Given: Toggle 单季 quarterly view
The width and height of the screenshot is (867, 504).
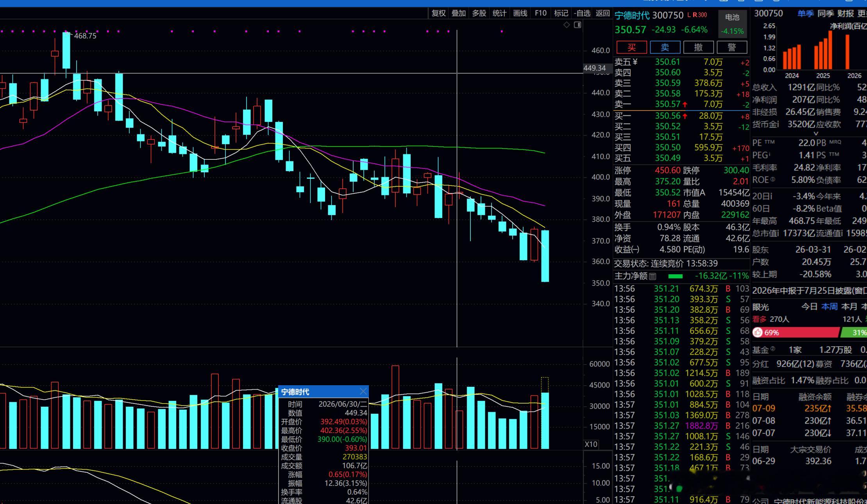Looking at the screenshot, I should click(806, 14).
